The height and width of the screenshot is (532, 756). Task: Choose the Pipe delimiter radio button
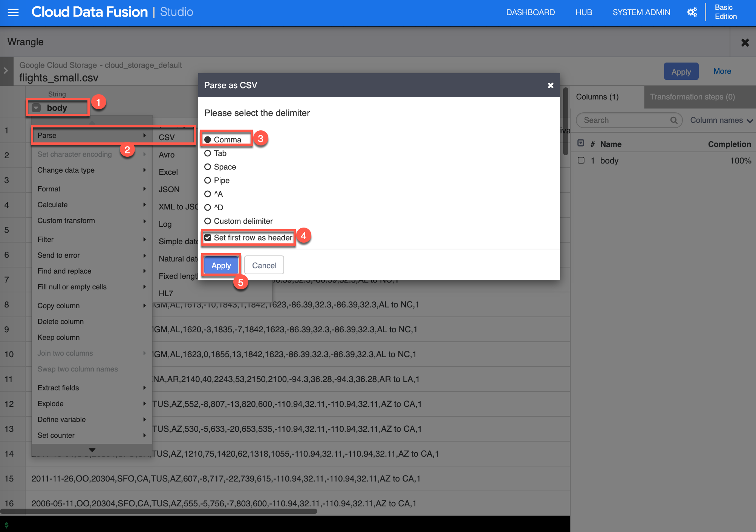(x=208, y=180)
